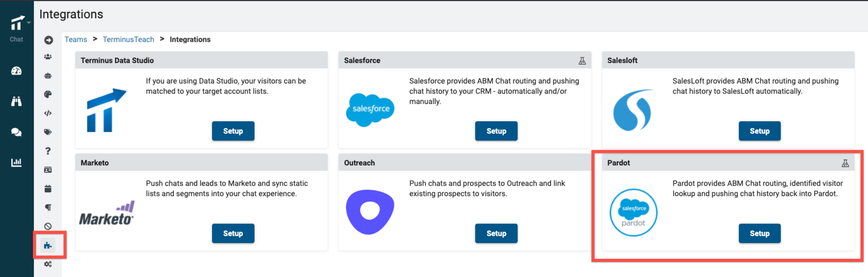Click Setup for Terminus Data Studio
The image size is (868, 277).
(x=233, y=131)
